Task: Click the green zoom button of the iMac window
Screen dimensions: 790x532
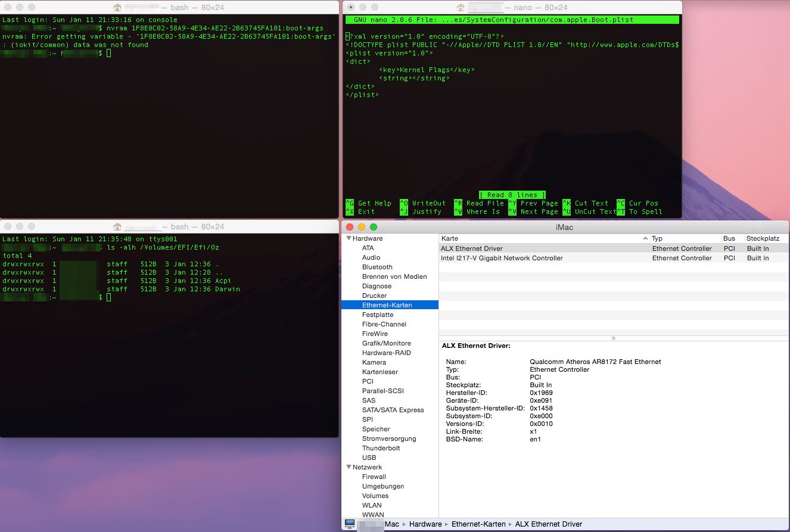Action: coord(374,227)
